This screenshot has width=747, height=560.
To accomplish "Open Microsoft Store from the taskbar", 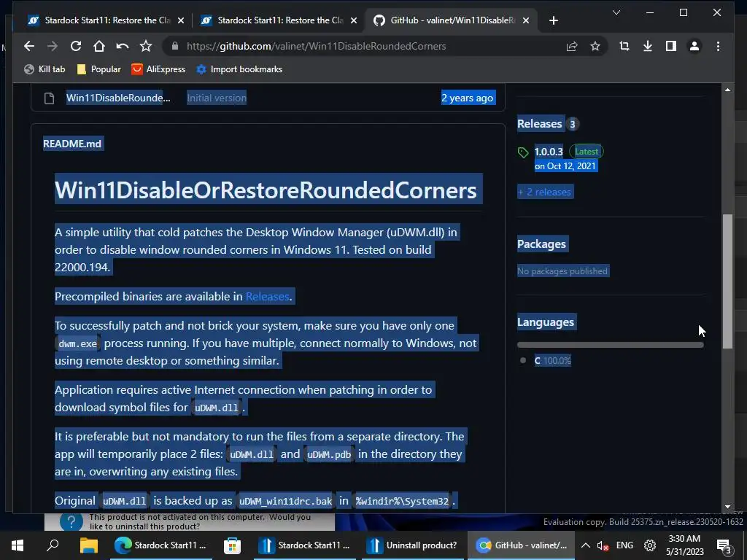I will (x=233, y=545).
